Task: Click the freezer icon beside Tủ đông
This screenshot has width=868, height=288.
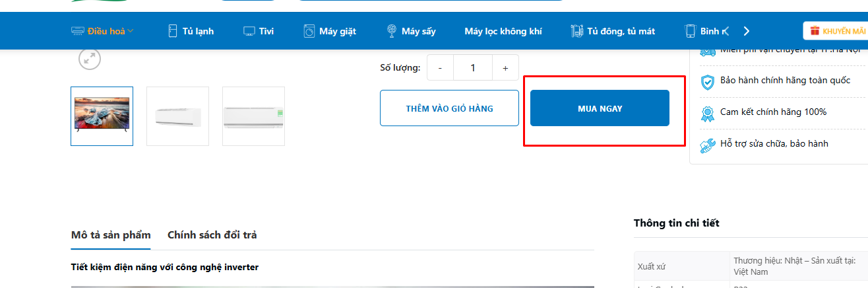Action: 577,30
